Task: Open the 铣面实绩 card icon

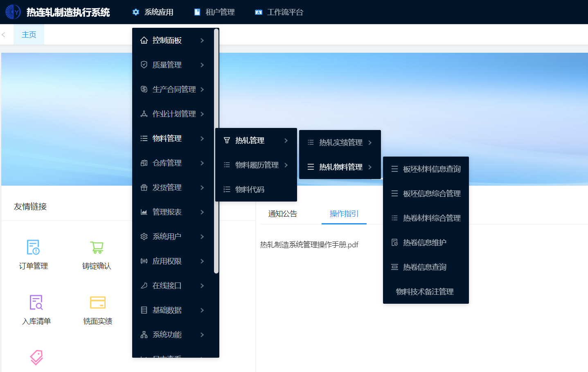Action: 97,303
